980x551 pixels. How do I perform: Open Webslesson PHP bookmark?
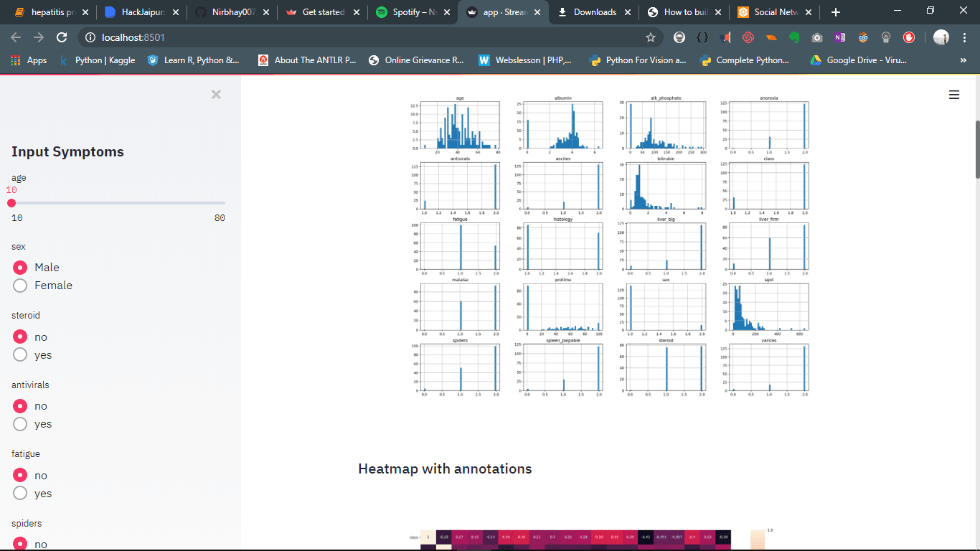coord(524,60)
